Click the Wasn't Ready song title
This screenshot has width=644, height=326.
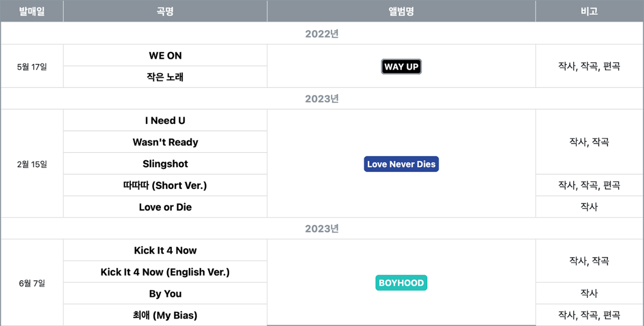[165, 142]
